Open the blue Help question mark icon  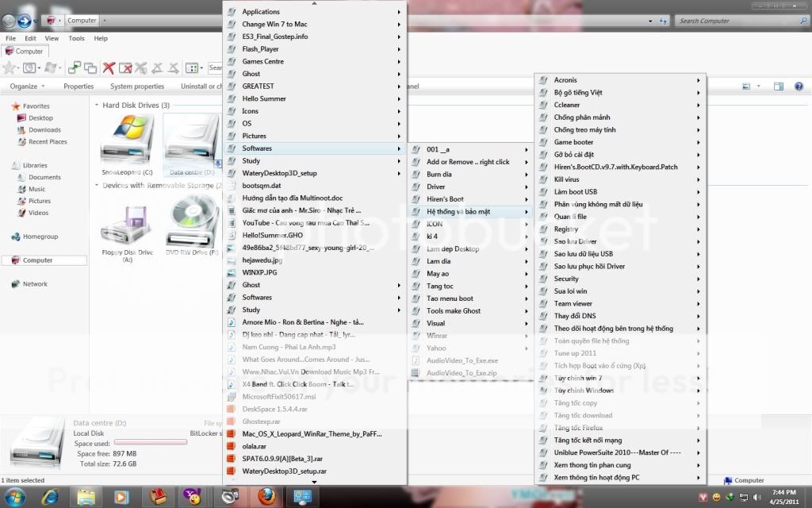[x=799, y=86]
